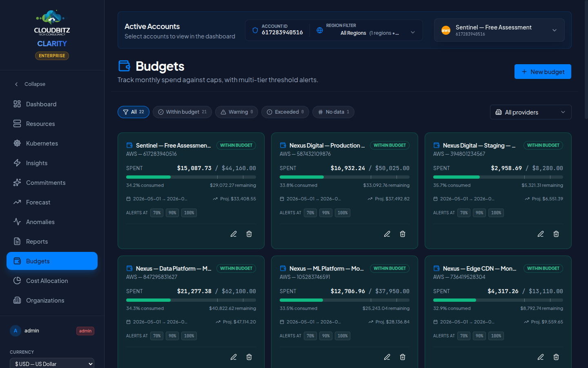Screen dimensions: 588x368
Task: Filter budgets by Warning
Action: (x=236, y=112)
